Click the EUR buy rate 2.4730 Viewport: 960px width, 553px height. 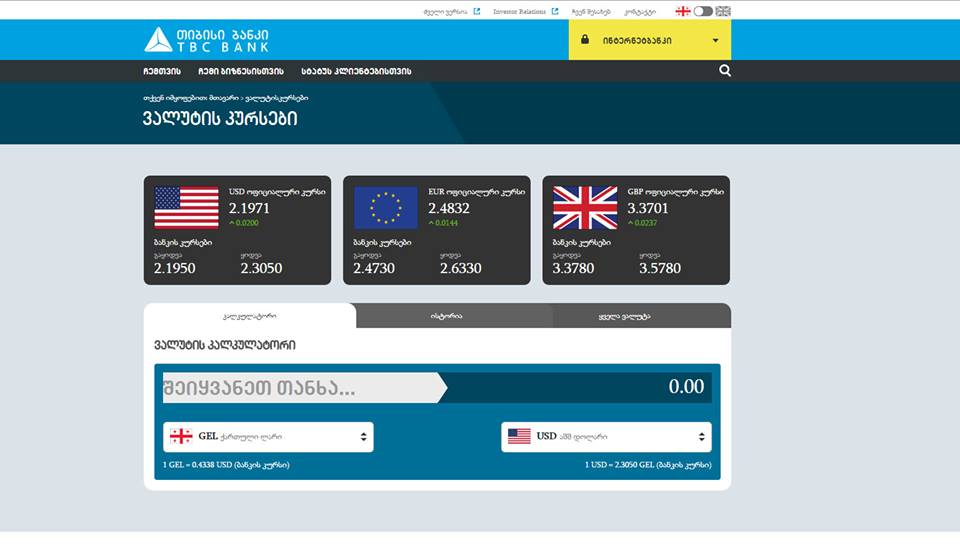(374, 268)
